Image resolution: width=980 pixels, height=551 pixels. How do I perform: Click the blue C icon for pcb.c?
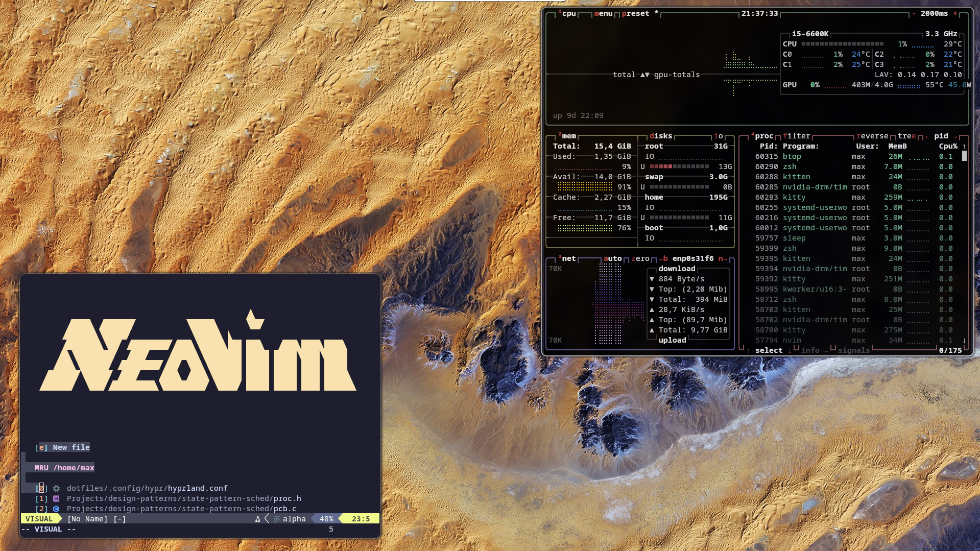coord(56,509)
